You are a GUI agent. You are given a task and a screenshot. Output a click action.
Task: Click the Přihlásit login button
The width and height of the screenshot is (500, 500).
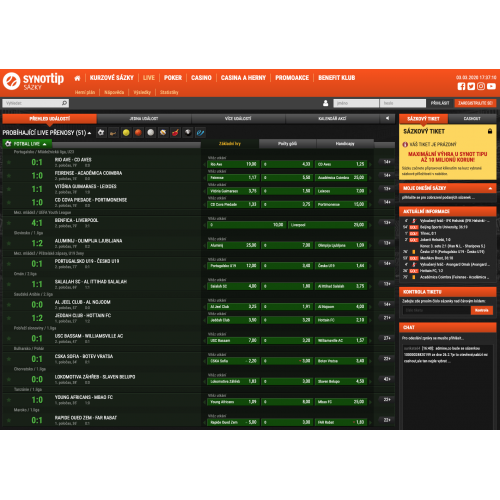[440, 103]
